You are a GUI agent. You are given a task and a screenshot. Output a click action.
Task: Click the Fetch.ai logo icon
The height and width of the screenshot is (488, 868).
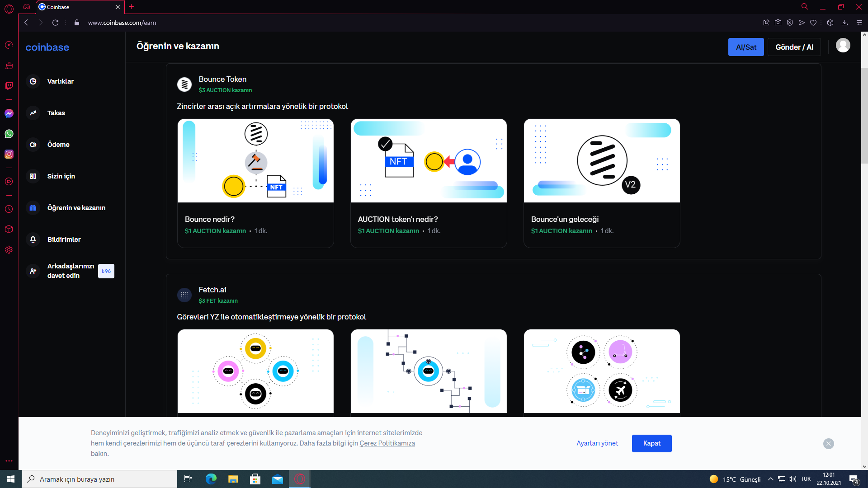[184, 295]
